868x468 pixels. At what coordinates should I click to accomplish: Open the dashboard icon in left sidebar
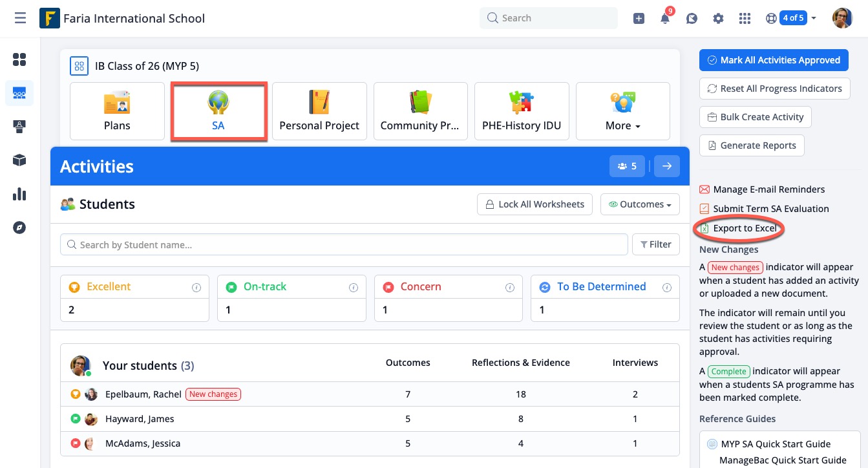[19, 60]
